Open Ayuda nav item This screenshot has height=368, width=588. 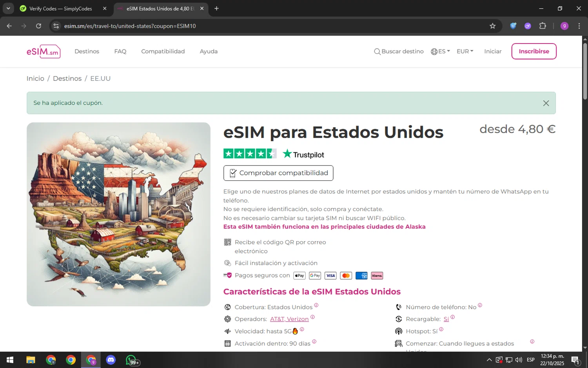209,51
